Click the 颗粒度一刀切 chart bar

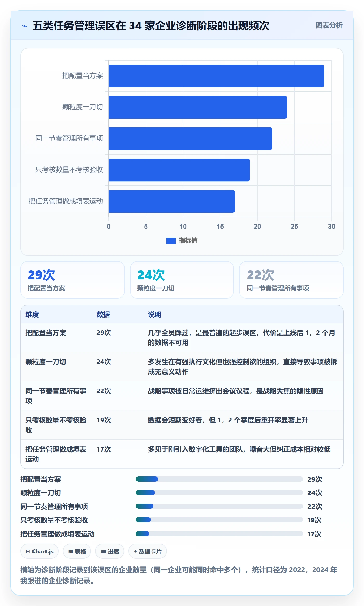(198, 107)
